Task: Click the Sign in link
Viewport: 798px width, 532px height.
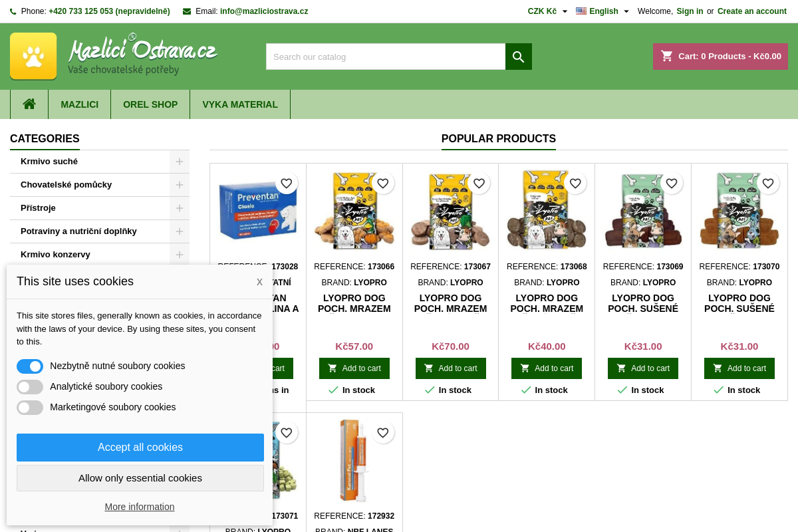Action: click(x=690, y=11)
